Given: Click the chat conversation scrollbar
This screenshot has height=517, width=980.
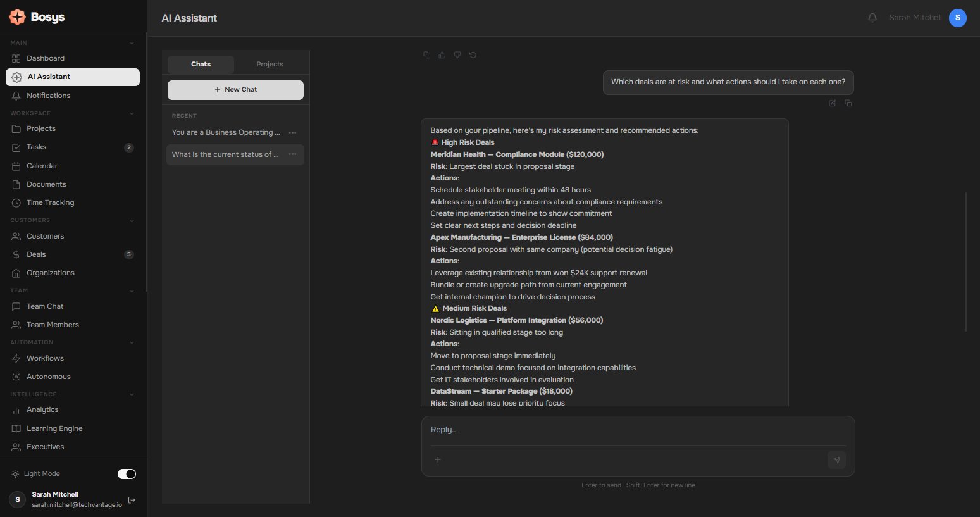Looking at the screenshot, I should pos(965,261).
